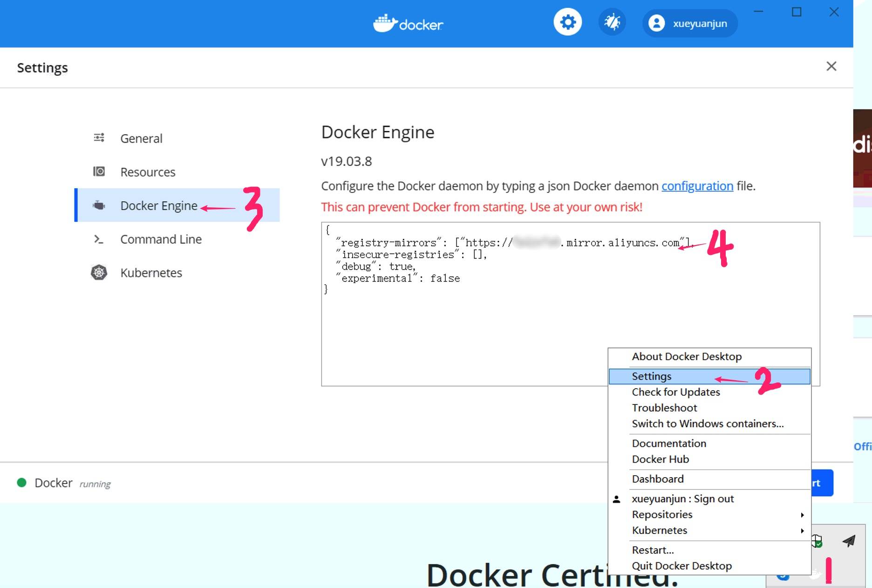Expand the Repositories submenu arrow
Viewport: 872px width, 588px height.
coord(802,515)
